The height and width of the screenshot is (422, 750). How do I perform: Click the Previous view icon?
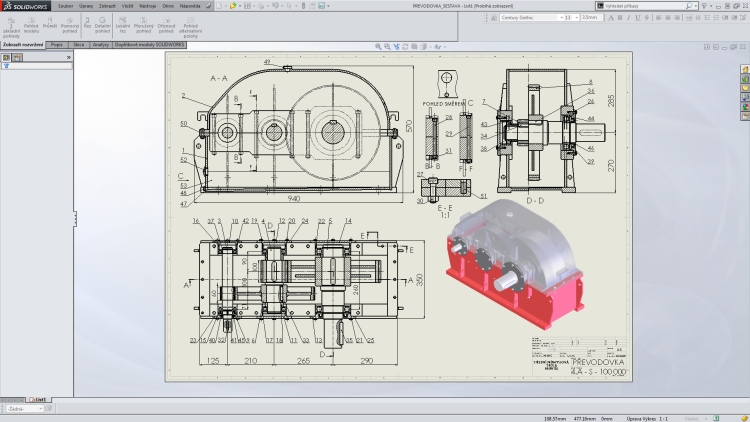[x=397, y=47]
